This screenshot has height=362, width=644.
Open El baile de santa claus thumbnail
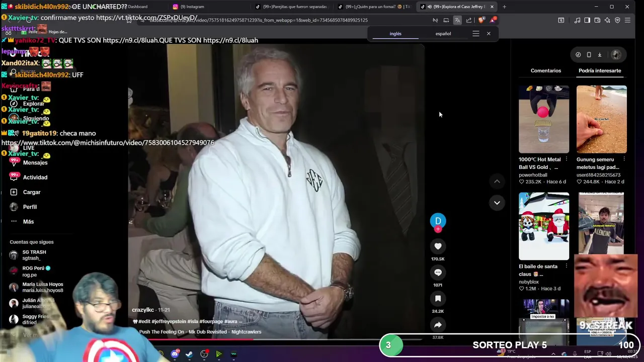tap(544, 226)
